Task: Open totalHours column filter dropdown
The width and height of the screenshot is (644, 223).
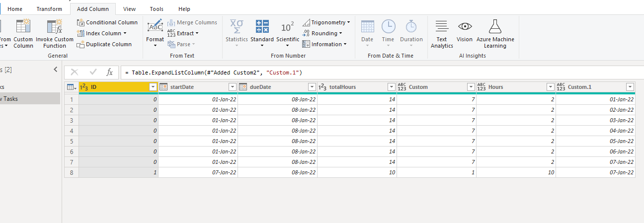Action: pos(391,87)
